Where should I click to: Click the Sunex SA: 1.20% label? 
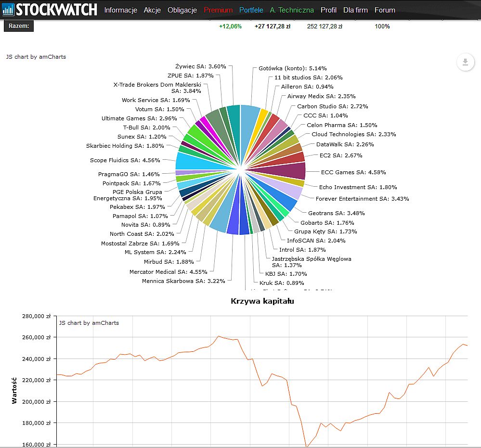tap(142, 137)
